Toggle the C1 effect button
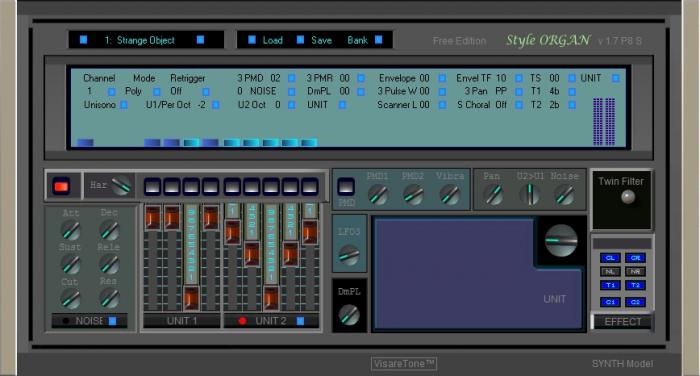The height and width of the screenshot is (376, 700). coord(610,302)
